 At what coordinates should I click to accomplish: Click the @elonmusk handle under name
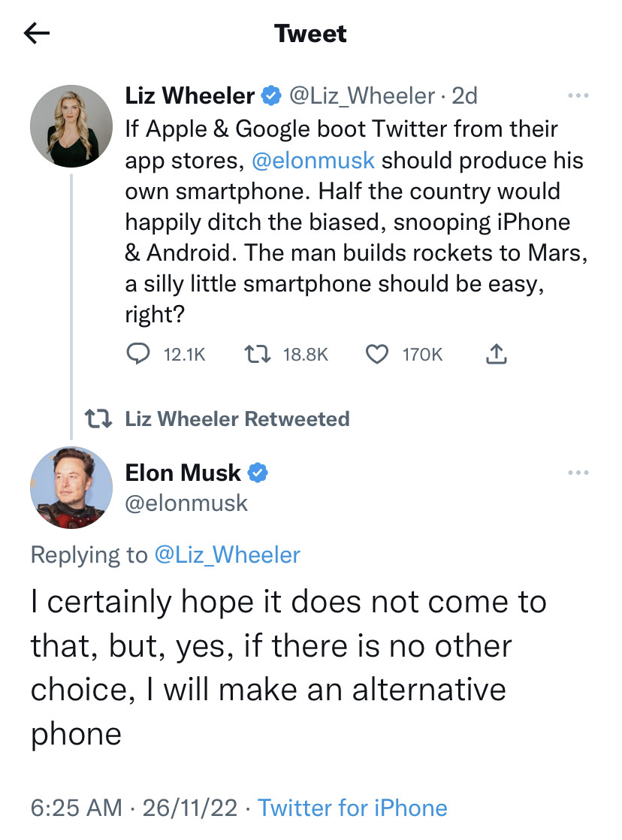[186, 502]
